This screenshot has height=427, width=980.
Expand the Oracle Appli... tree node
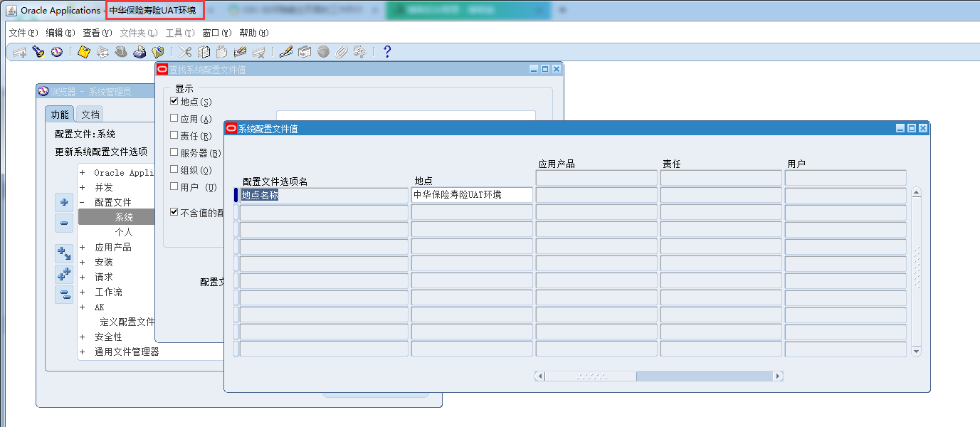coord(82,173)
